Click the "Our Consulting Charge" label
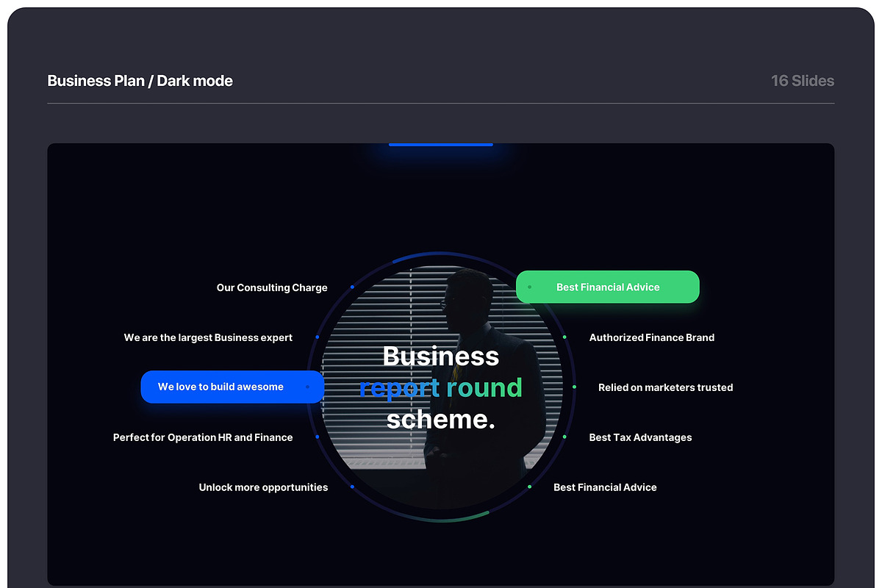 coord(272,287)
